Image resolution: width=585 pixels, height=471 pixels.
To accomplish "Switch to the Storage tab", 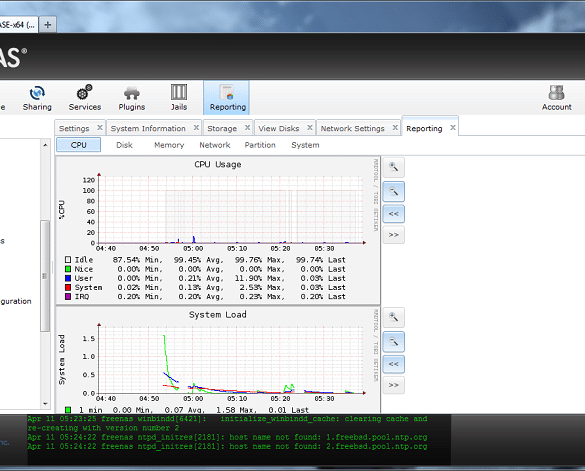I will (x=222, y=128).
